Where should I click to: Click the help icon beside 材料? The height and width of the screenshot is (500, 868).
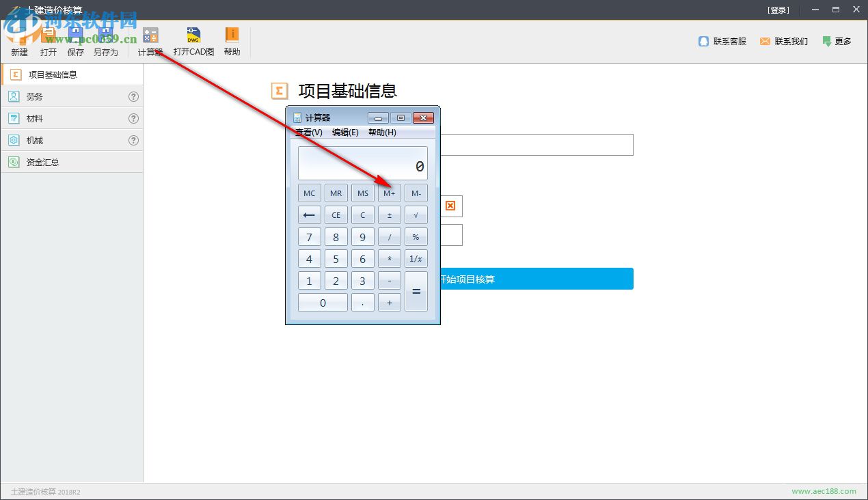click(133, 119)
